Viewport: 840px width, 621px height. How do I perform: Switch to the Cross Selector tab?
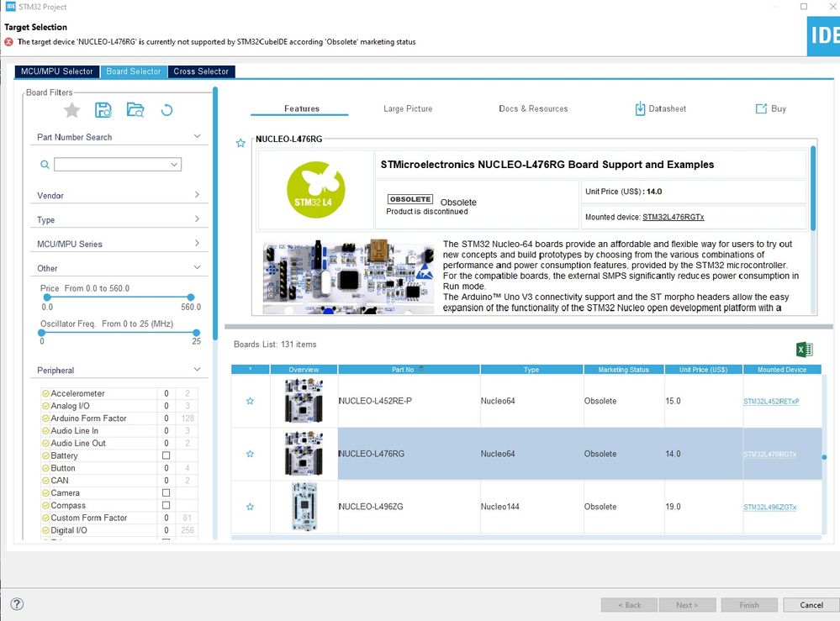point(201,71)
